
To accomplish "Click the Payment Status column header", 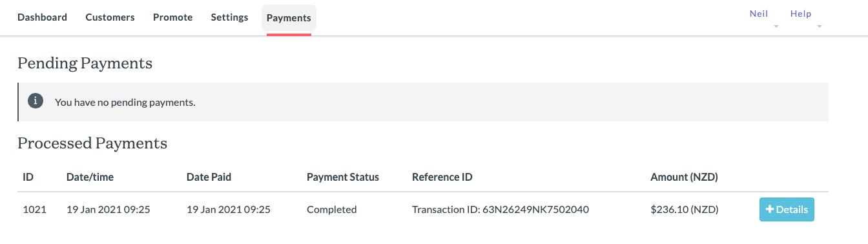I will point(343,177).
